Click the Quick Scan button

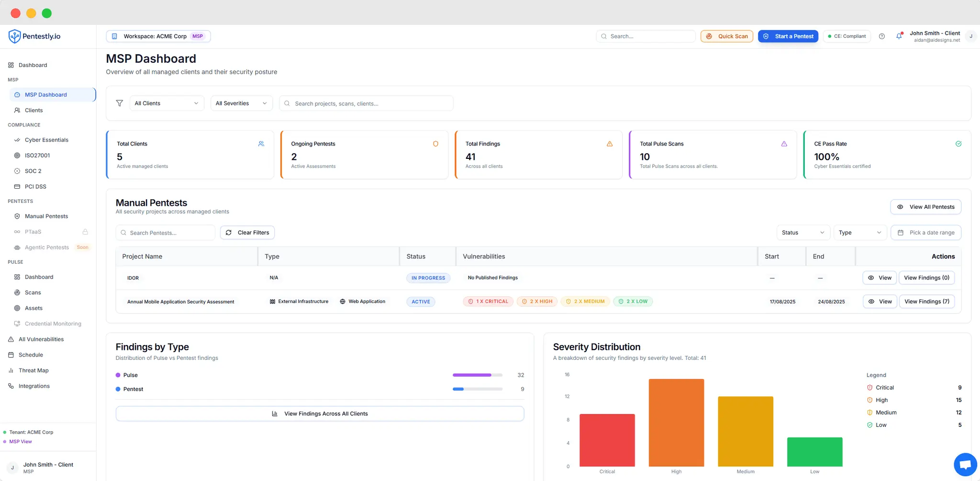pos(727,36)
